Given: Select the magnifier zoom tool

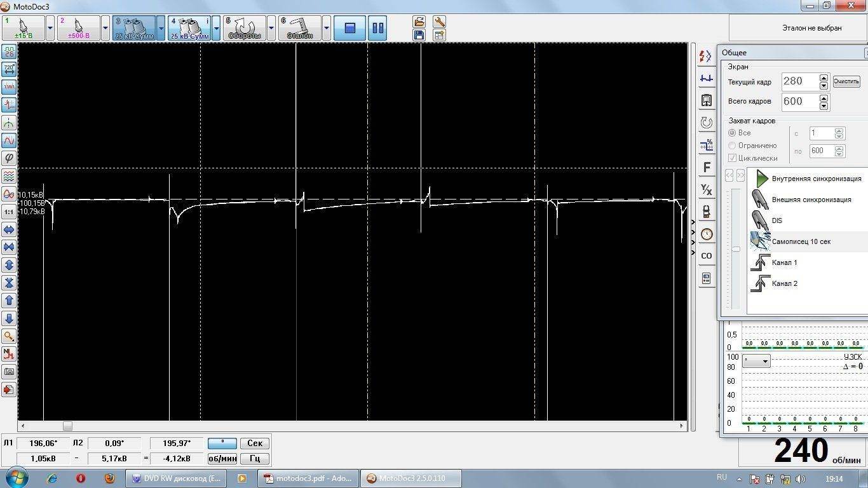Looking at the screenshot, I should pos(9,336).
